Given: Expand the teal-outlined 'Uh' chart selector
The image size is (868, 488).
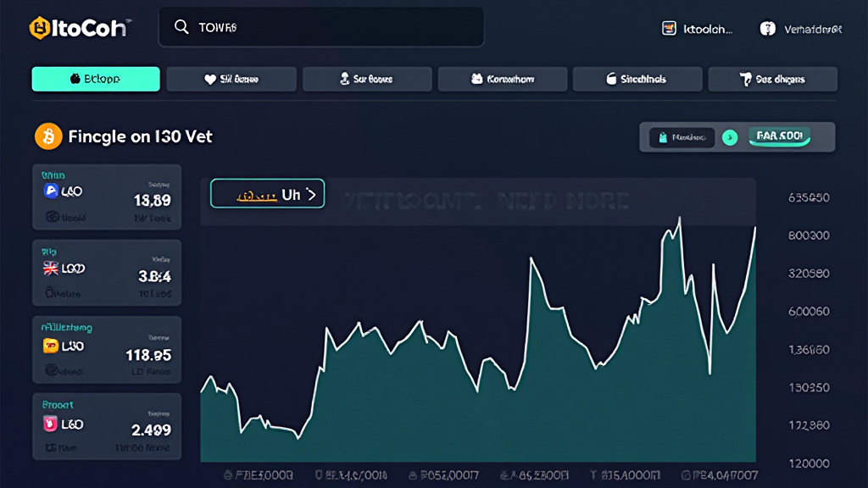Looking at the screenshot, I should [x=267, y=194].
